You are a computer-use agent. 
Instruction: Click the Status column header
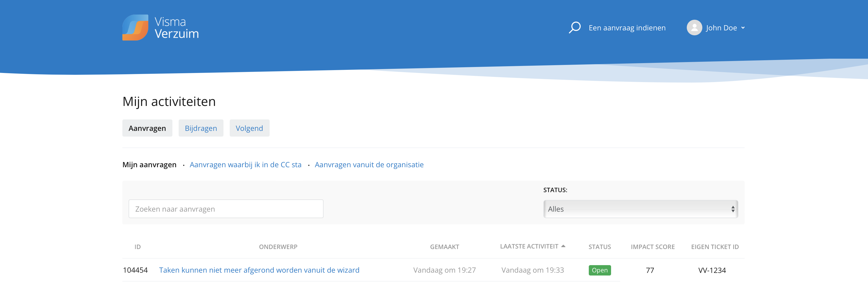click(599, 247)
